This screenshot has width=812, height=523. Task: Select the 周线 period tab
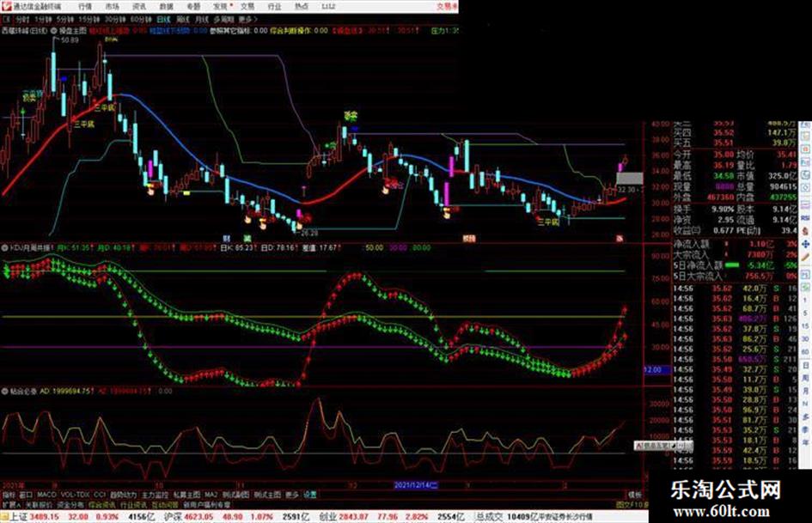[x=183, y=19]
